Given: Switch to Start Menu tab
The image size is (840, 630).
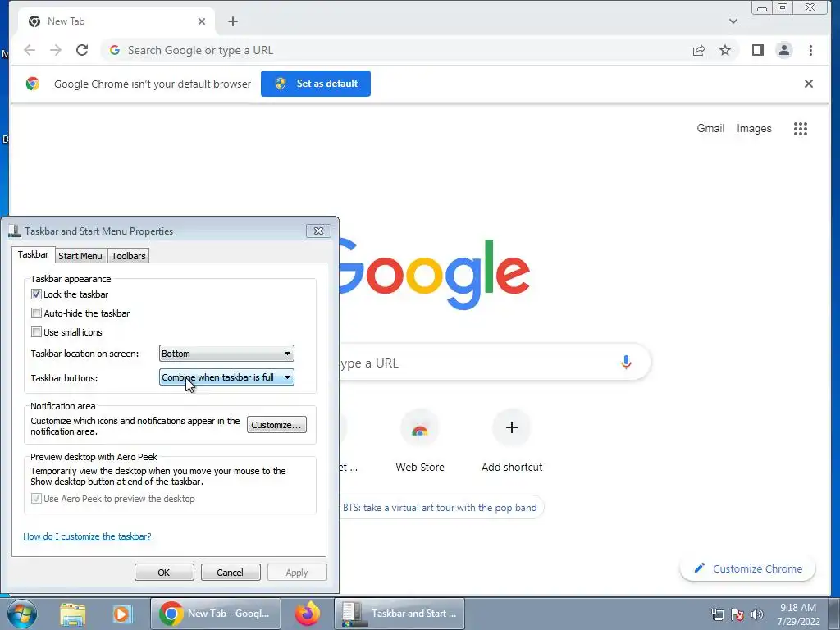Looking at the screenshot, I should tap(80, 256).
